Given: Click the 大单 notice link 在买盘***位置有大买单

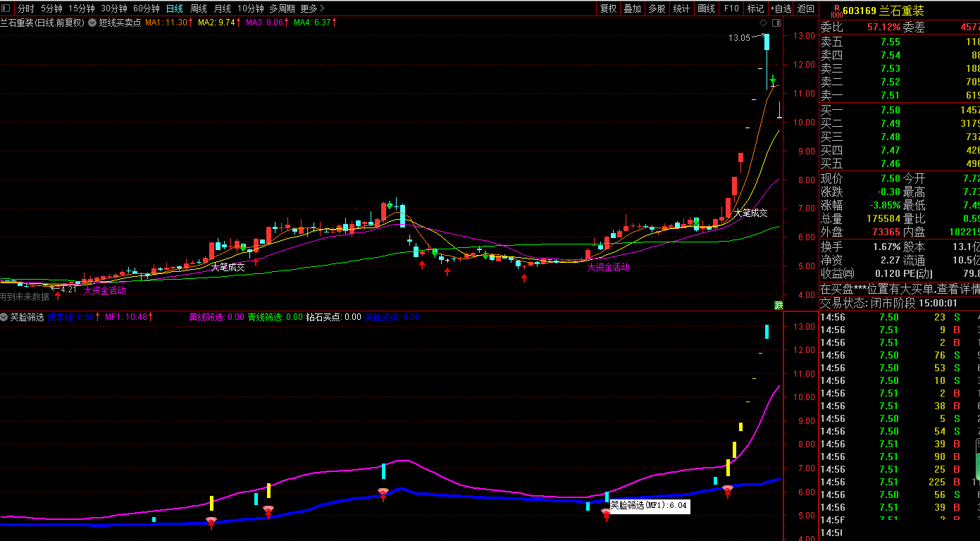Looking at the screenshot, I should [x=900, y=289].
